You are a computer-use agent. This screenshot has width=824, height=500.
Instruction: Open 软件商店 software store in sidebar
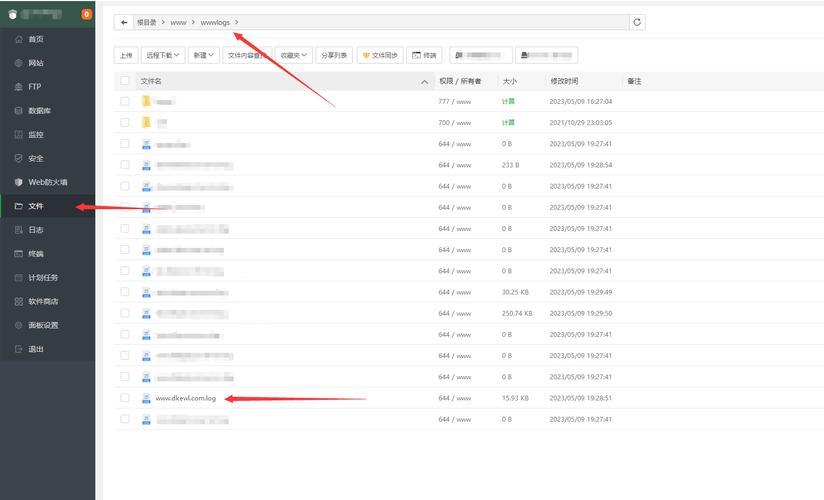click(x=43, y=301)
